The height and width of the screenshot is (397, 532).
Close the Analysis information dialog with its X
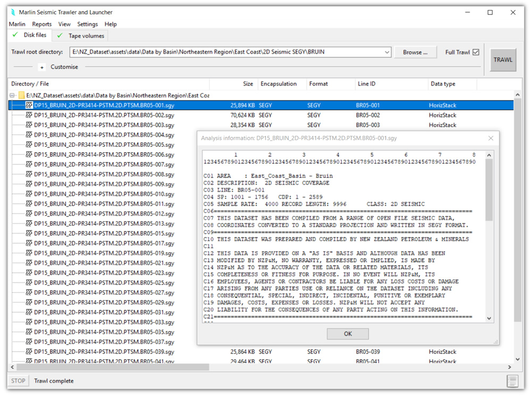coord(491,138)
